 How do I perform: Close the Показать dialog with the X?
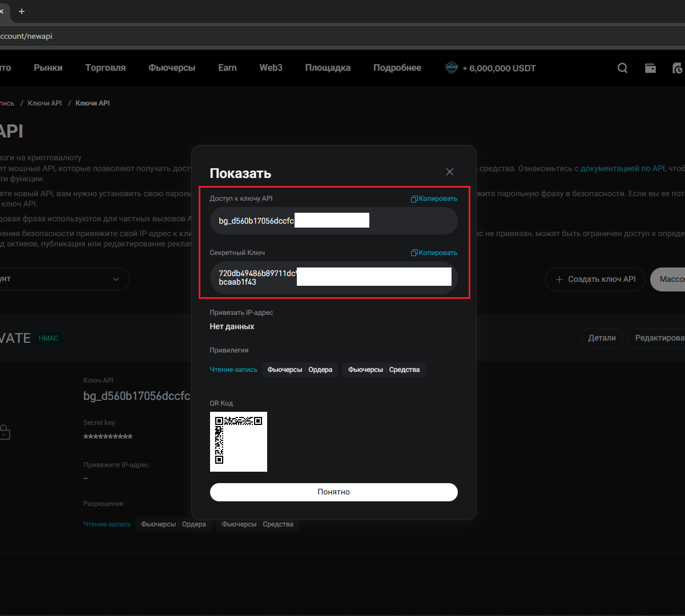pos(450,172)
